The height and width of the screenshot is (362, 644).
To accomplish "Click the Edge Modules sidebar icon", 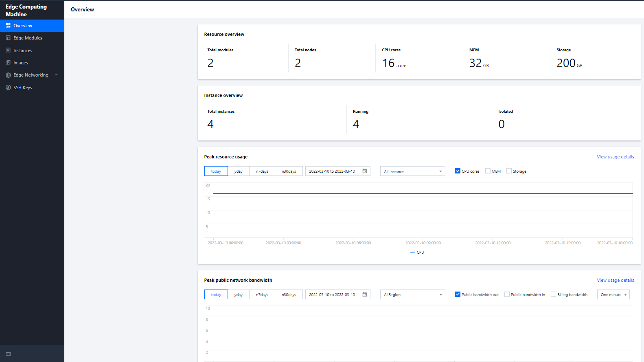I will (x=8, y=38).
